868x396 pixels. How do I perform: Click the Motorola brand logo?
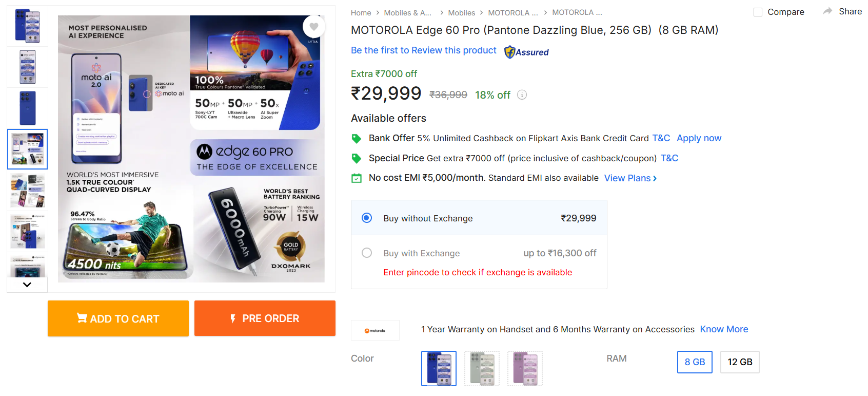pos(375,330)
